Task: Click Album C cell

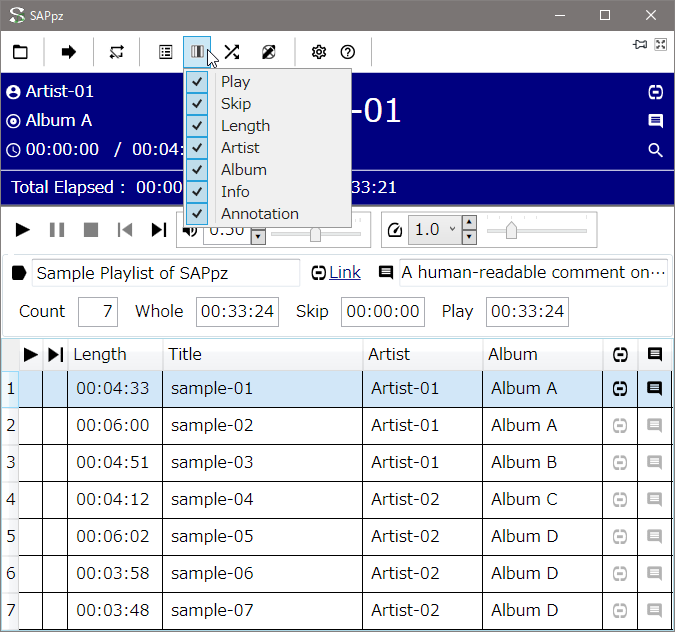Action: coord(542,500)
